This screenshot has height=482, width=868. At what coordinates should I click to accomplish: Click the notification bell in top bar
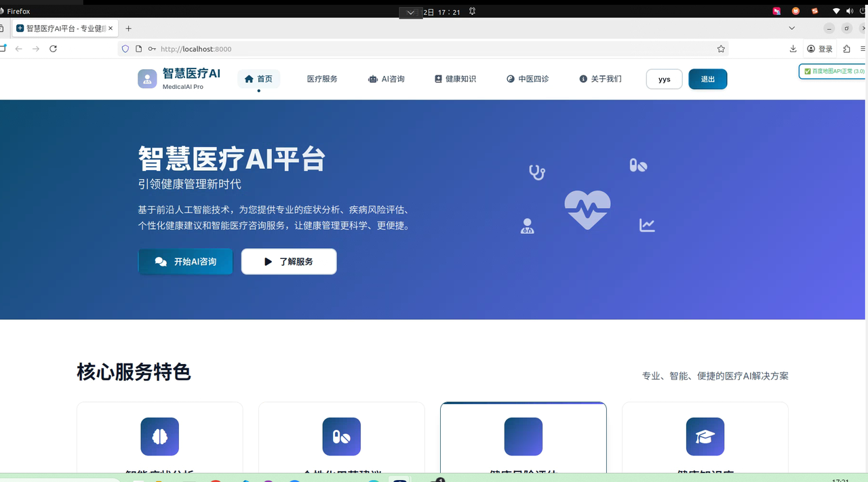pos(472,12)
